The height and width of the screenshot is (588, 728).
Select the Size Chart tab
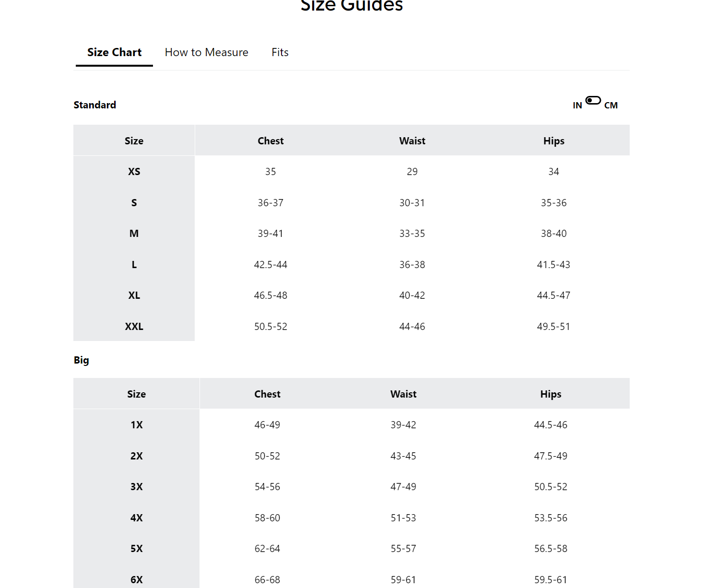click(x=114, y=52)
